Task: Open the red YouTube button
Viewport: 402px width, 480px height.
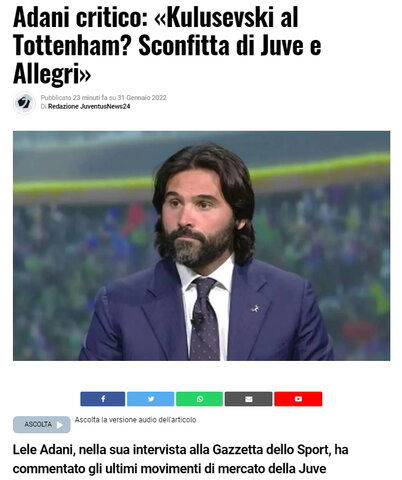Action: [298, 399]
